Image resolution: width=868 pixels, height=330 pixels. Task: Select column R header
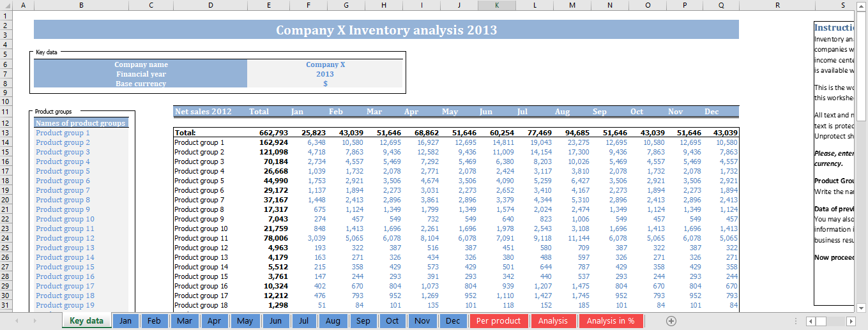coord(777,5)
